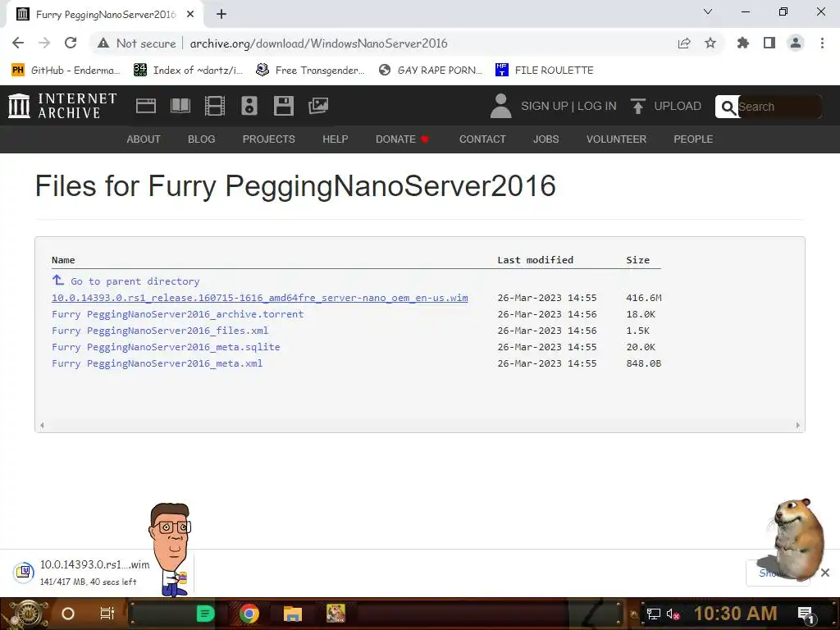Viewport: 840px width, 630px height.
Task: Open Chrome from the taskbar
Action: click(x=249, y=614)
